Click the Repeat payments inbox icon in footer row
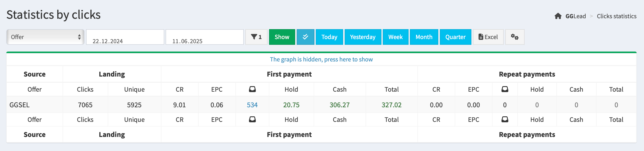This screenshot has width=644, height=151. (x=505, y=119)
